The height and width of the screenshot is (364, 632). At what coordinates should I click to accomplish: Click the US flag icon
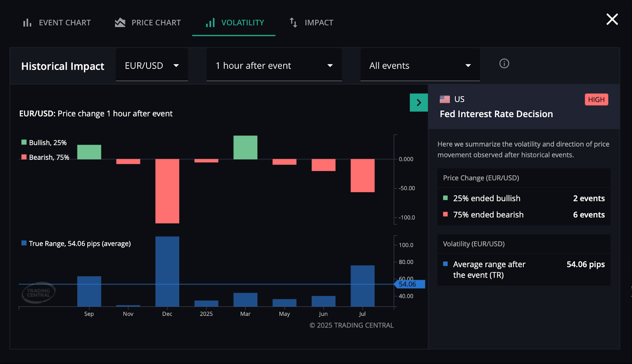445,99
